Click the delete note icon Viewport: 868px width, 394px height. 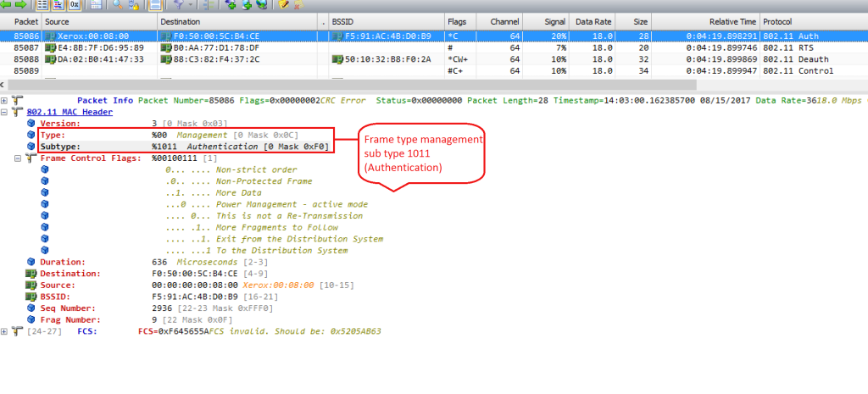point(298,4)
